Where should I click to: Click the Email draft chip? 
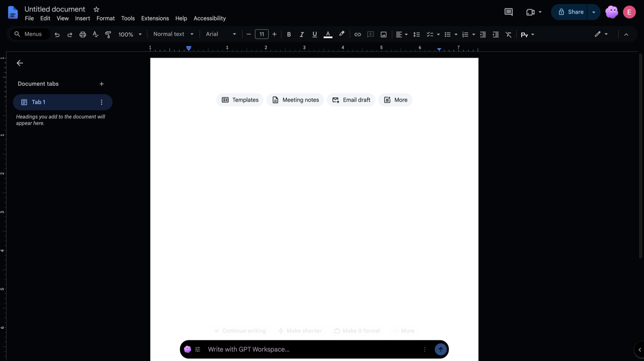(351, 100)
